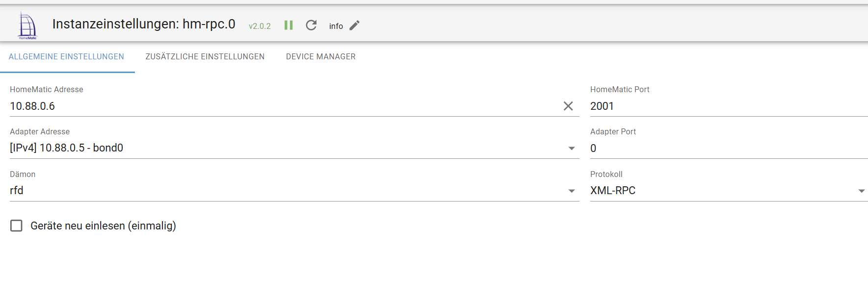
Task: Pause the hm-rpc.0 instance
Action: click(289, 25)
